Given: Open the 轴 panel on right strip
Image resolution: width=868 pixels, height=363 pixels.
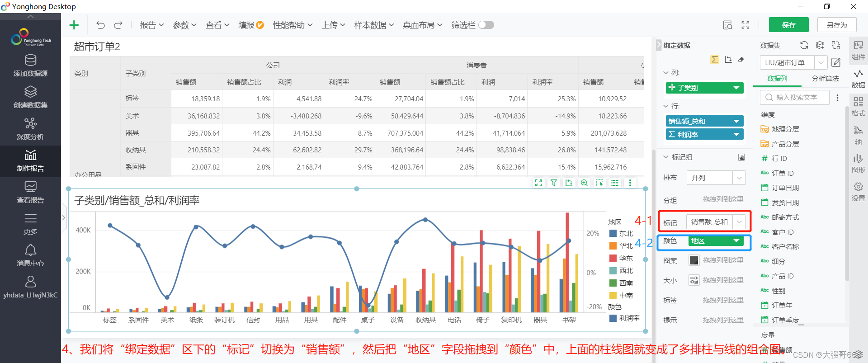Looking at the screenshot, I should [x=858, y=135].
